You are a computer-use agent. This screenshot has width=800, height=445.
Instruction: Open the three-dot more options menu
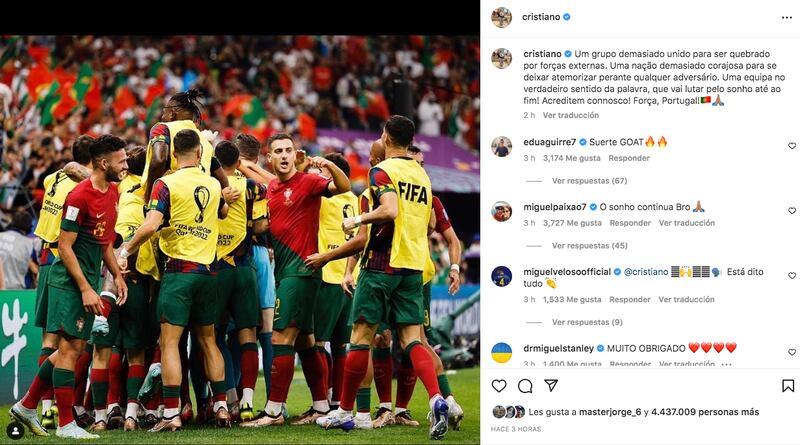click(x=787, y=17)
